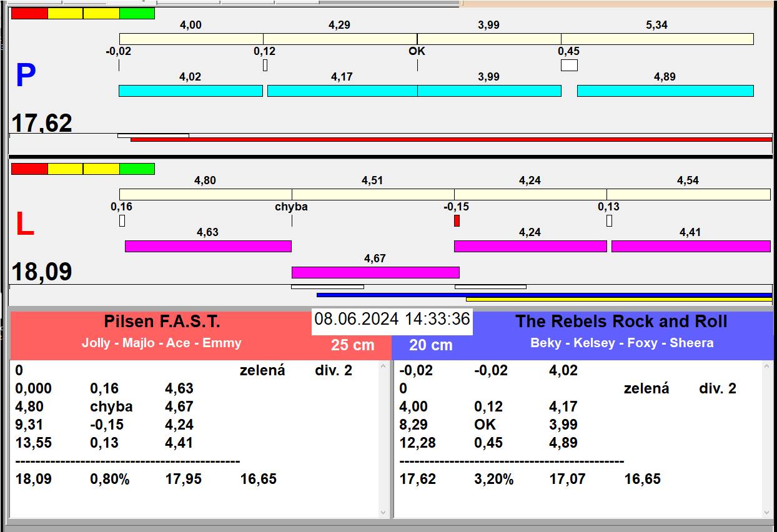Select the red L lane letter
The image size is (777, 532).
coord(24,225)
